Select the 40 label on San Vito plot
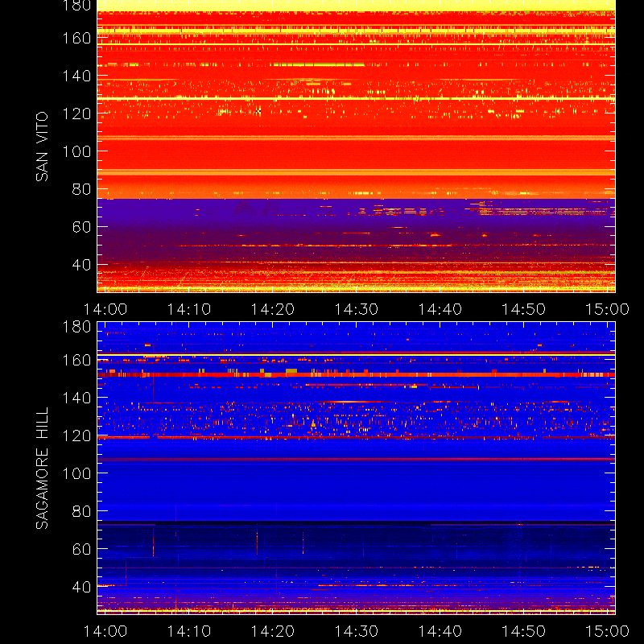The image size is (644, 644). [82, 265]
